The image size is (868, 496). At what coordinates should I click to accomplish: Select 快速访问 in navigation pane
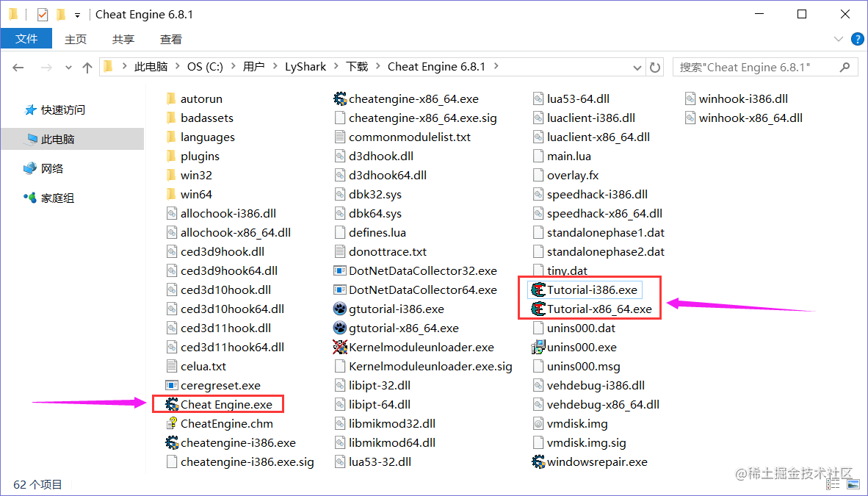pos(62,109)
